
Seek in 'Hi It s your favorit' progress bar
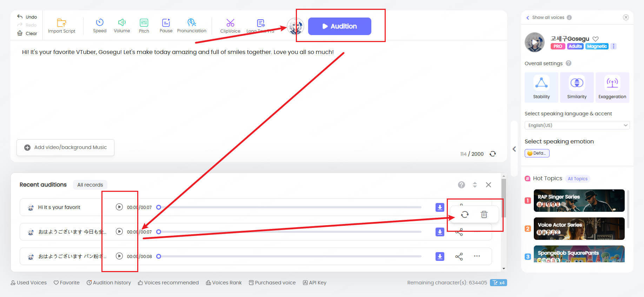point(290,207)
